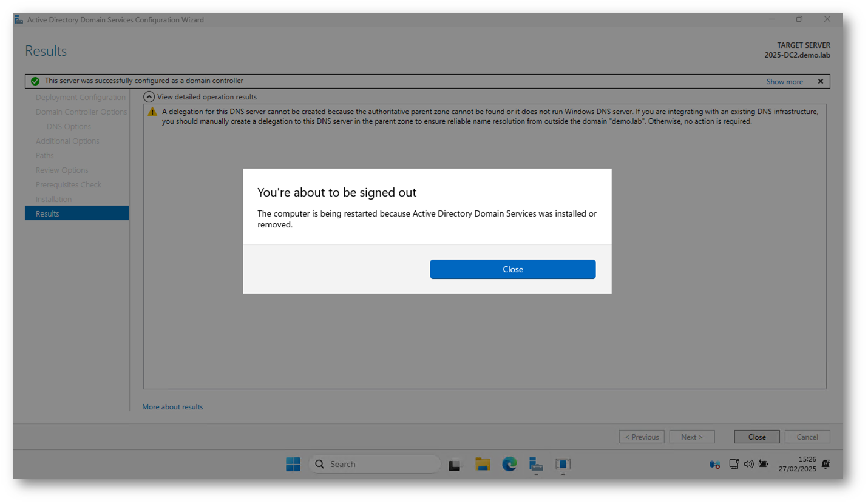Select the Deployment Configuration step
This screenshot has height=504, width=868.
81,98
